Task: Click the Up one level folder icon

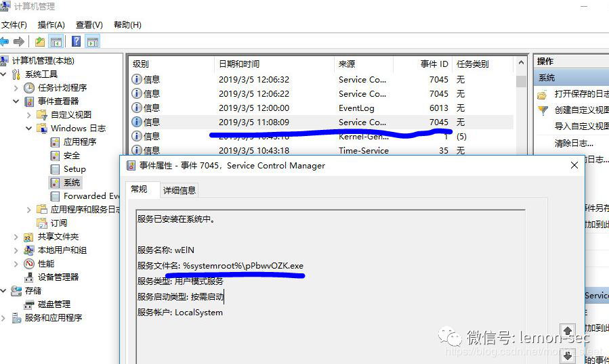Action: [x=39, y=41]
